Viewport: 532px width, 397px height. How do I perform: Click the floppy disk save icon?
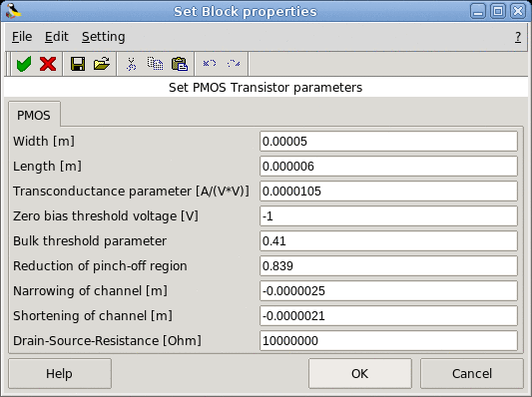pyautogui.click(x=78, y=64)
